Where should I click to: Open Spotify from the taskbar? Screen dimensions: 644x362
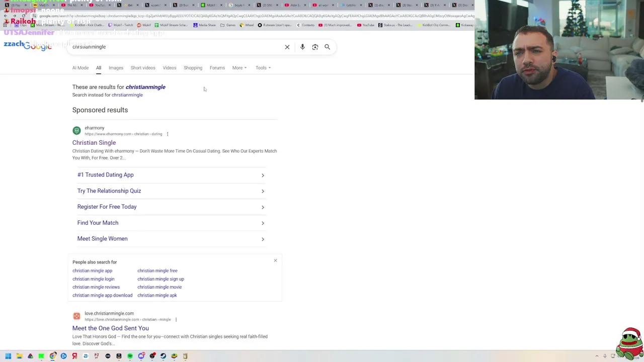pyautogui.click(x=130, y=356)
